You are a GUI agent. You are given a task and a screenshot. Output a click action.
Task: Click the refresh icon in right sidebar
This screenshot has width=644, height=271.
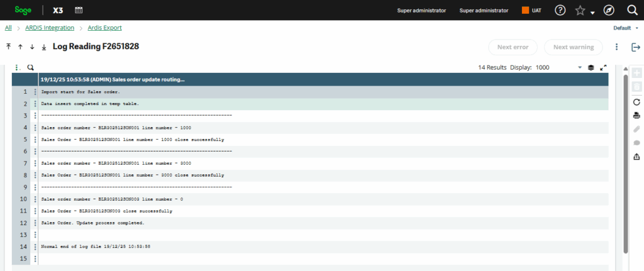point(636,102)
